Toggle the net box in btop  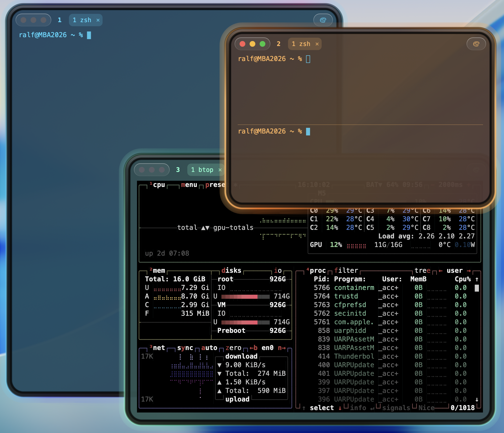[x=157, y=348]
